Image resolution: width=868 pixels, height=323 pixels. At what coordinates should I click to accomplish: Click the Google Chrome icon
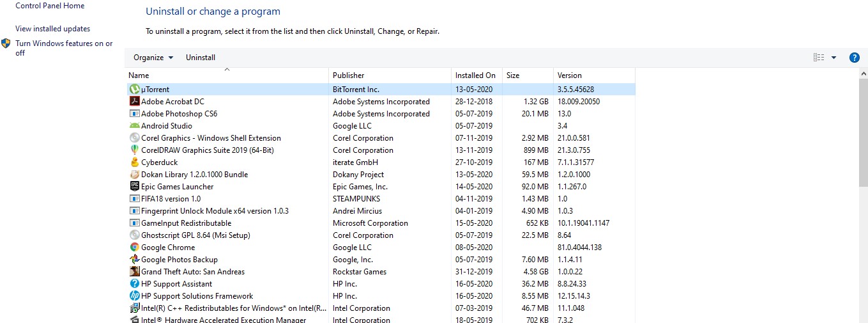pos(135,248)
